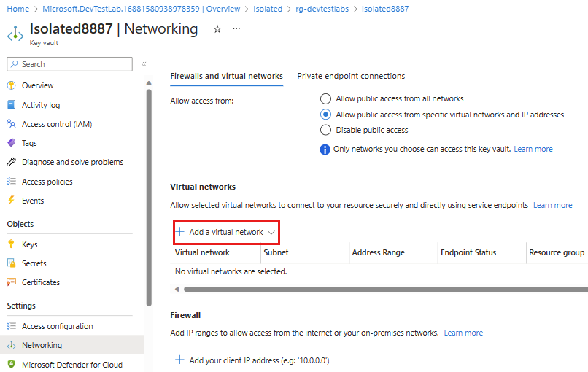Click Add your client IP address text
The image size is (588, 372).
click(259, 360)
